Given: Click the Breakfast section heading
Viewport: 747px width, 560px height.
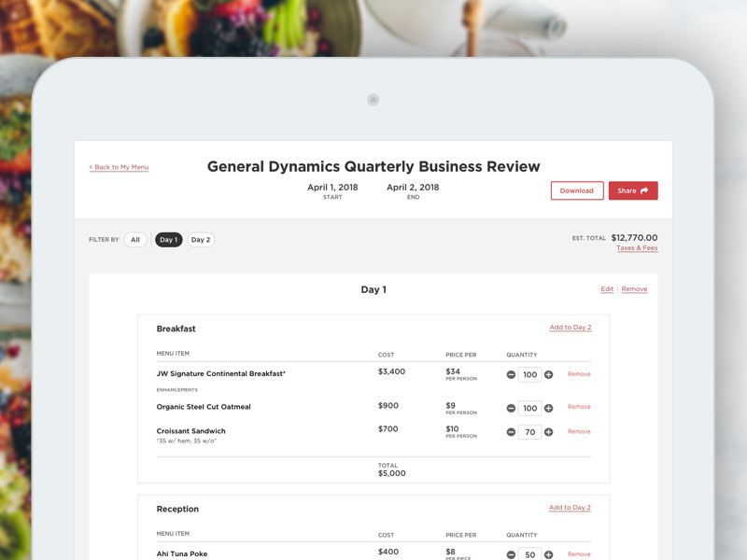Looking at the screenshot, I should 176,329.
